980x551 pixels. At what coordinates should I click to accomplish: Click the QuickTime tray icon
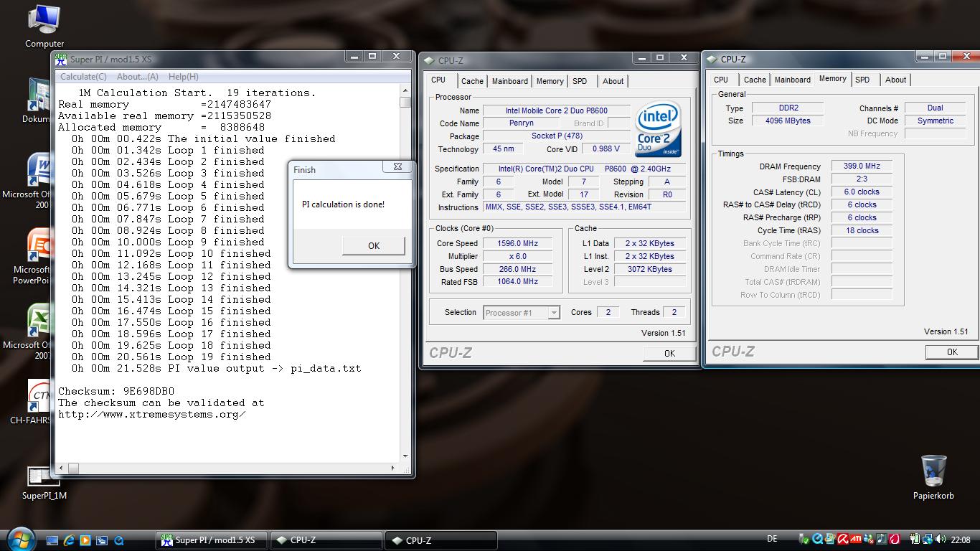tap(817, 540)
